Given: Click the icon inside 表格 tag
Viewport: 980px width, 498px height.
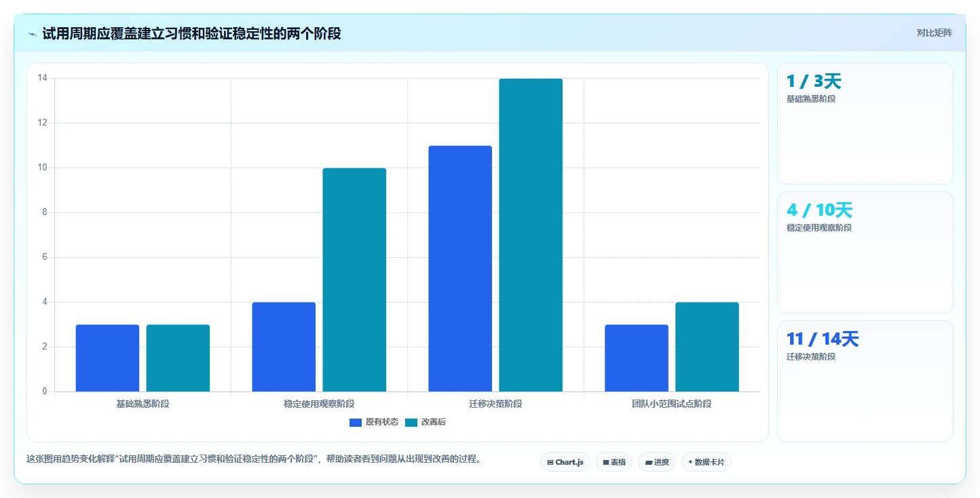Looking at the screenshot, I should pyautogui.click(x=605, y=462).
